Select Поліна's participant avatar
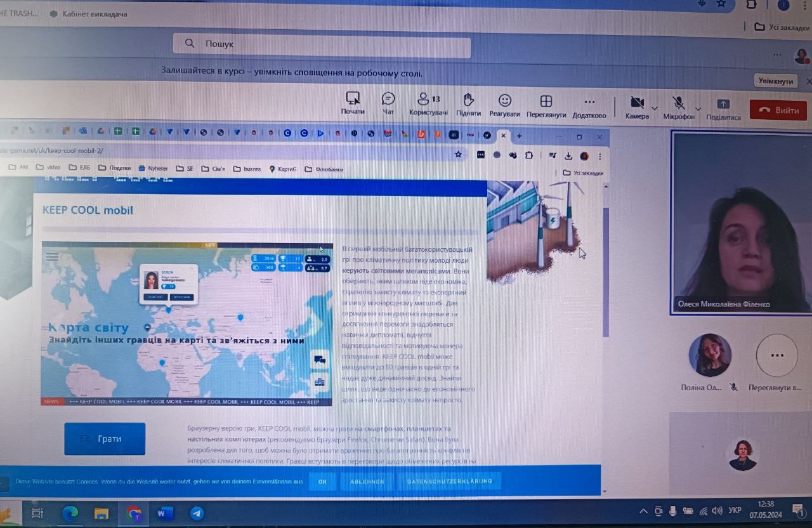Image resolution: width=812 pixels, height=528 pixels. coord(710,355)
